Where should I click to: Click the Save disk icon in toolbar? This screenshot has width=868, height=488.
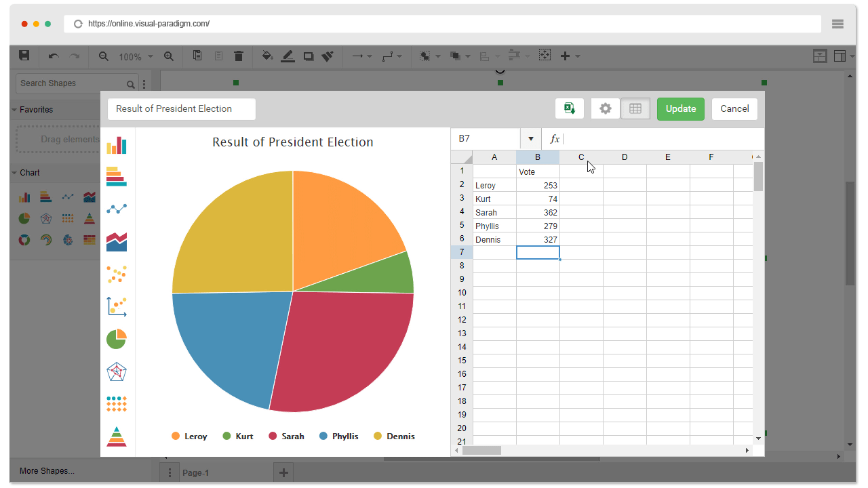click(x=24, y=56)
